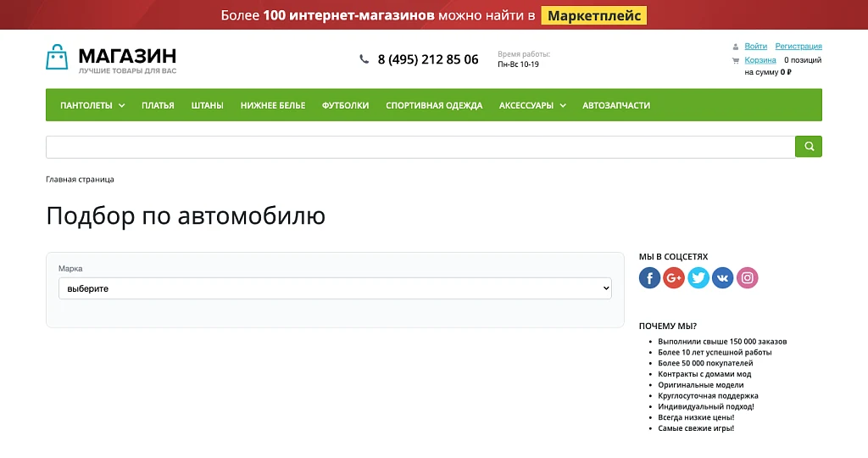Viewport: 868px width, 458px height.
Task: Open the Google Plus social icon
Action: point(674,278)
